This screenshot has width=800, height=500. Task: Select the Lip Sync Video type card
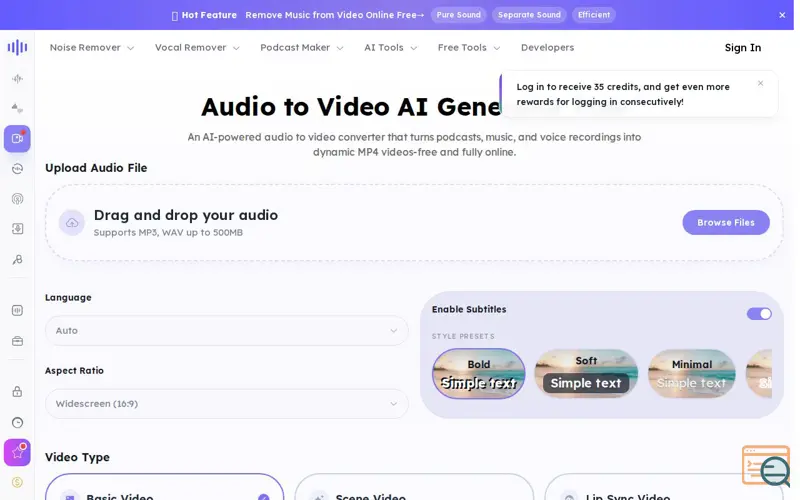(x=663, y=487)
